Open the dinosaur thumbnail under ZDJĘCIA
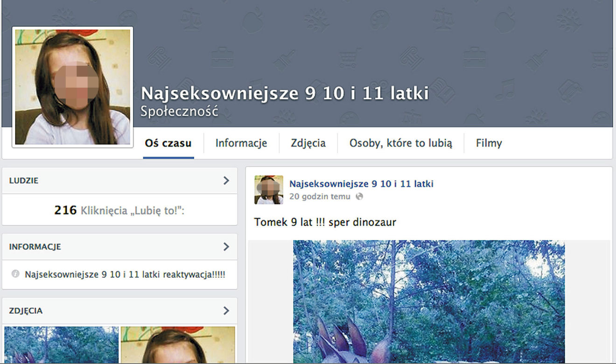Image resolution: width=616 pixels, height=364 pixels. (62, 345)
